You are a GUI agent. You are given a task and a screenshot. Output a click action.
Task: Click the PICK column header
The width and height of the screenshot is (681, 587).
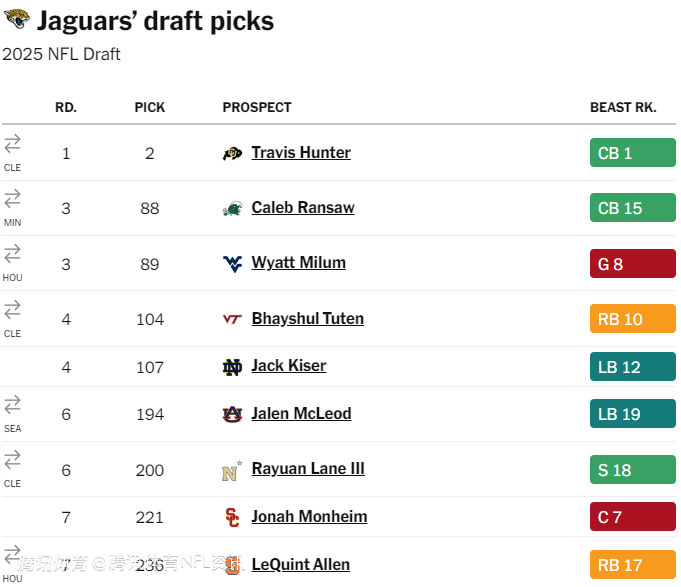coord(150,107)
